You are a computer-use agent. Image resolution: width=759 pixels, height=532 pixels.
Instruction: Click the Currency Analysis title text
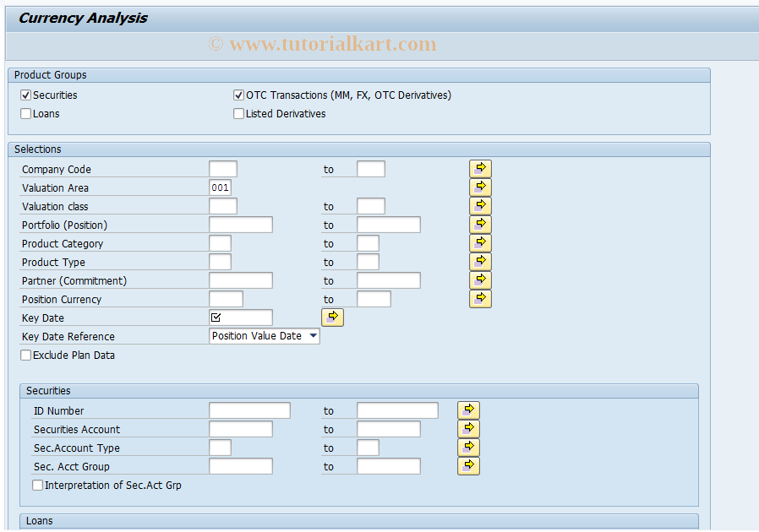[x=83, y=18]
